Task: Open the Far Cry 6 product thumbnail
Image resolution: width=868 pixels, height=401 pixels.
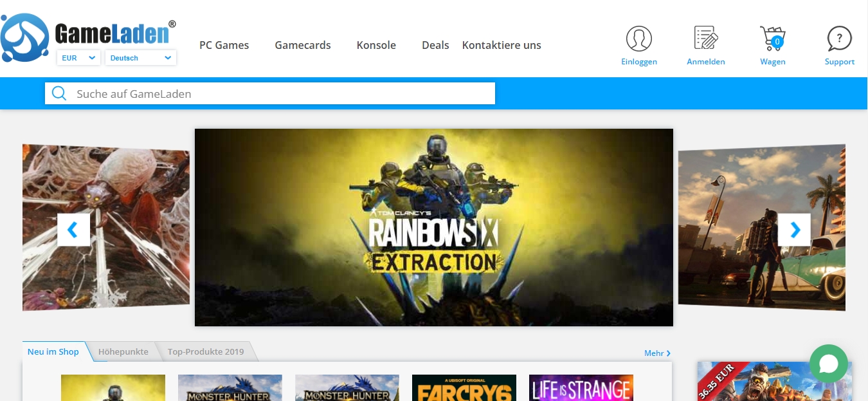Action: tap(464, 387)
